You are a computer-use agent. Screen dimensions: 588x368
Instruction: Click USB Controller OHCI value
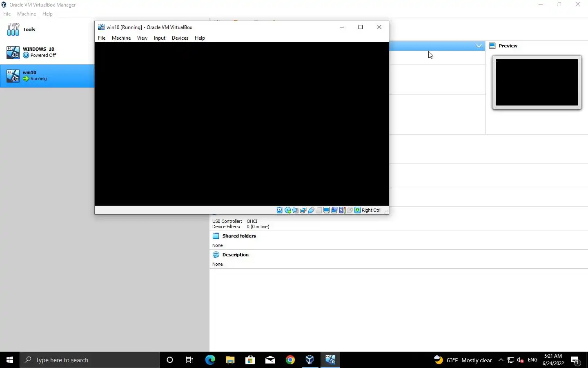coord(252,221)
